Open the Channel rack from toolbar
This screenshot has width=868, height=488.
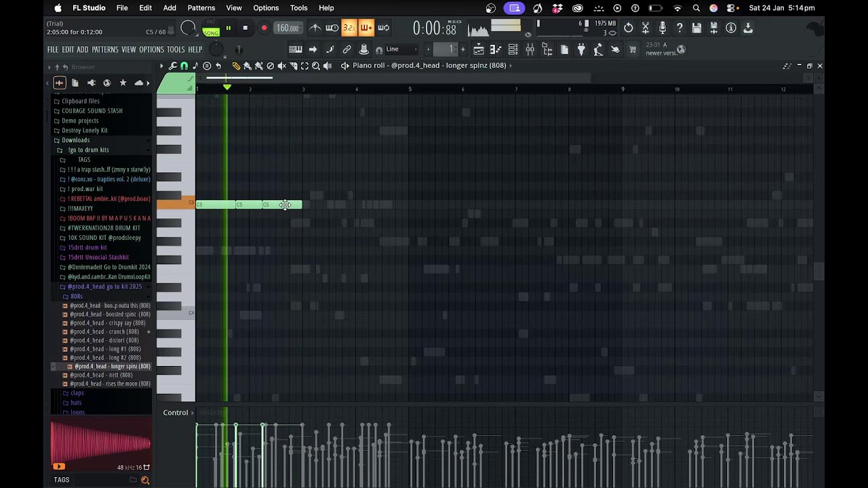point(513,49)
